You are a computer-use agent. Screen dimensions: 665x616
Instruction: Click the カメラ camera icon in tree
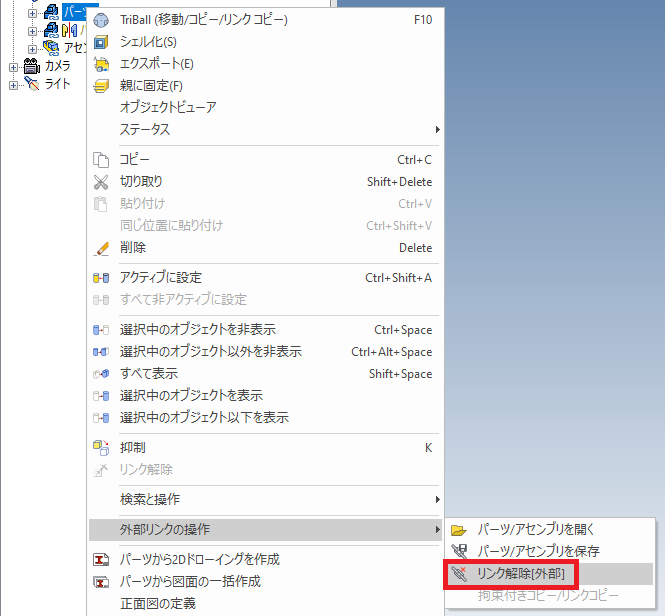click(31, 65)
